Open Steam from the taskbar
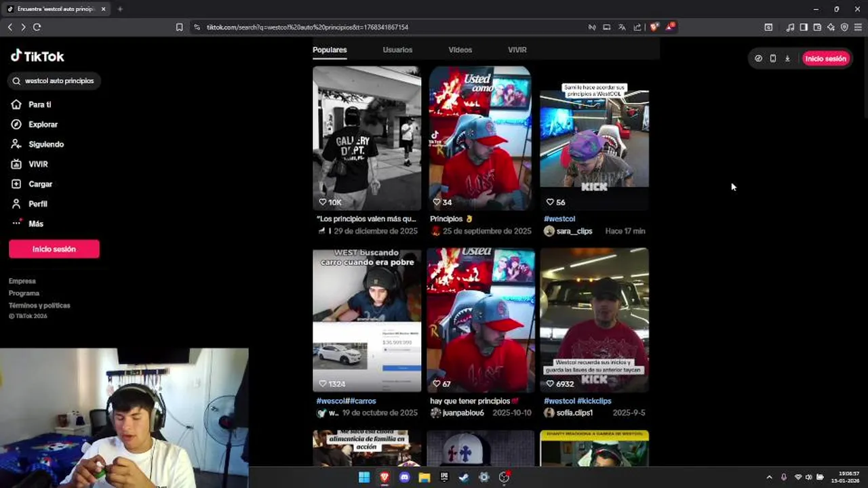This screenshot has height=488, width=868. pos(464,477)
